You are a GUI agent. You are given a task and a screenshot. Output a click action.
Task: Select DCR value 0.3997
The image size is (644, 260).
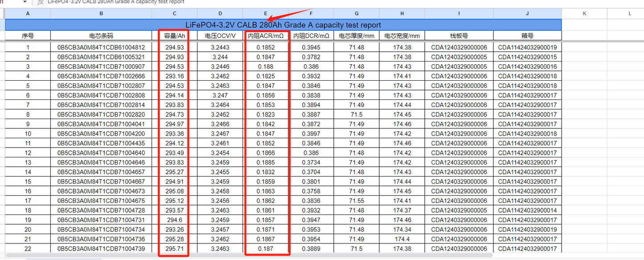[x=311, y=134]
